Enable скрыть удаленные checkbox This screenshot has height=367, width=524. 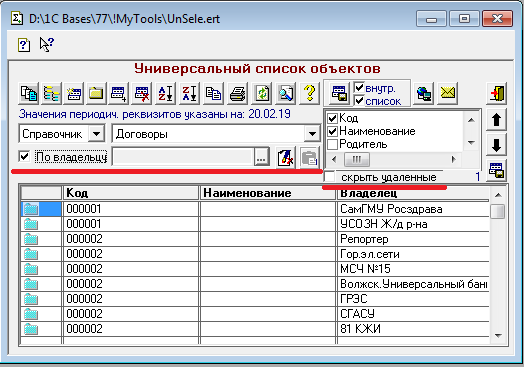[x=330, y=177]
